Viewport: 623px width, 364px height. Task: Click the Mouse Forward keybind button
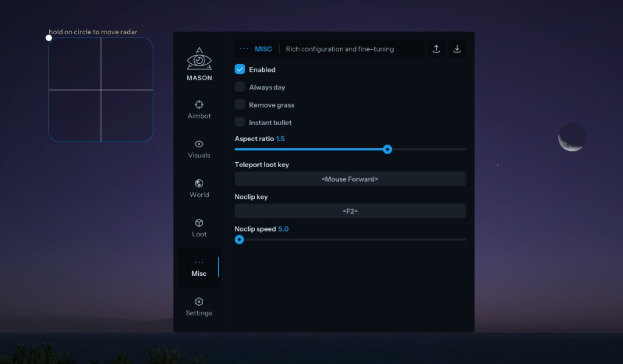pos(350,179)
